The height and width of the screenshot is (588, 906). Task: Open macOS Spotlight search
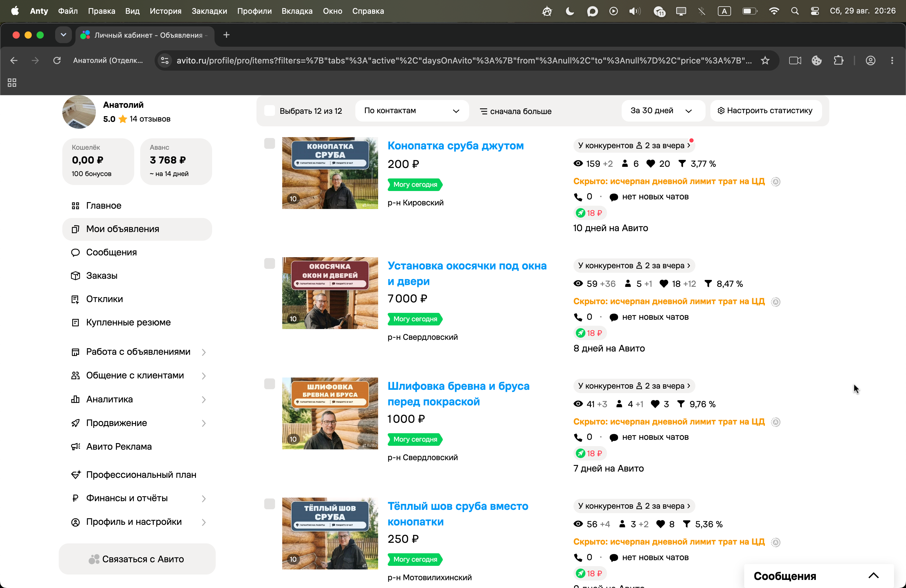point(795,11)
